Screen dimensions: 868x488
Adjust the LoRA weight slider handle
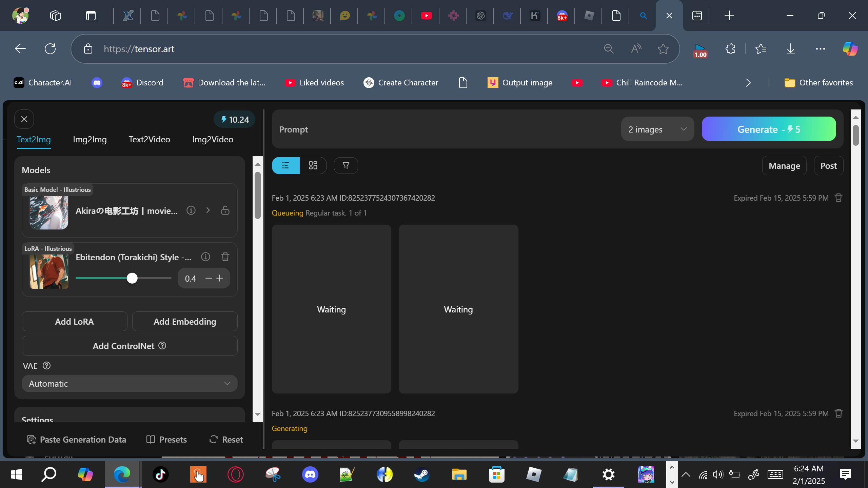(132, 278)
